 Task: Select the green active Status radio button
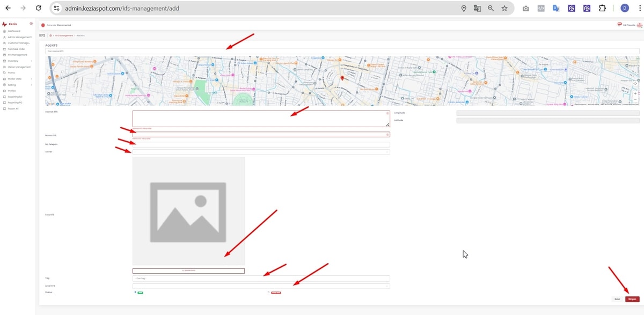pos(135,292)
